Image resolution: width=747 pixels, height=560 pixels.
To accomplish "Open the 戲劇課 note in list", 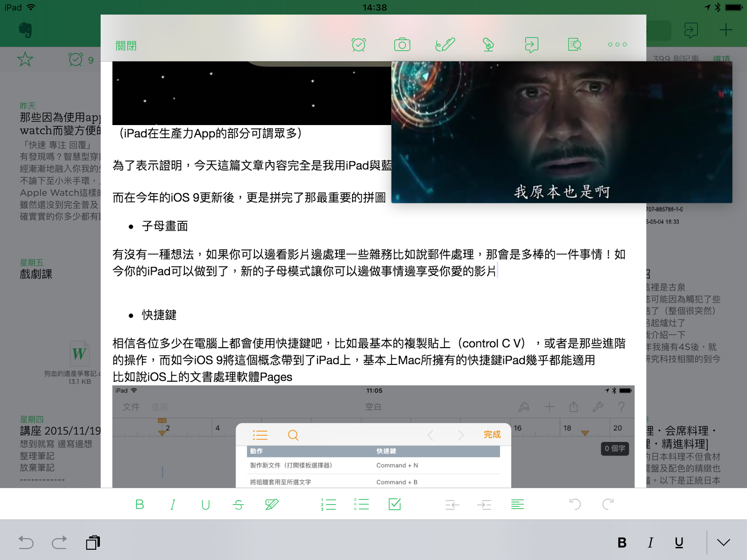I will pos(36,274).
